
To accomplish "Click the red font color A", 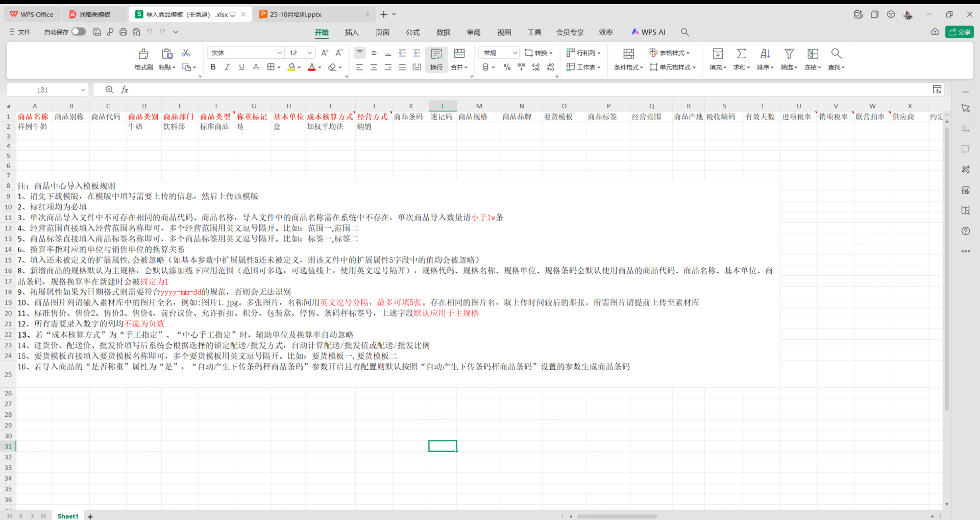I will (311, 67).
